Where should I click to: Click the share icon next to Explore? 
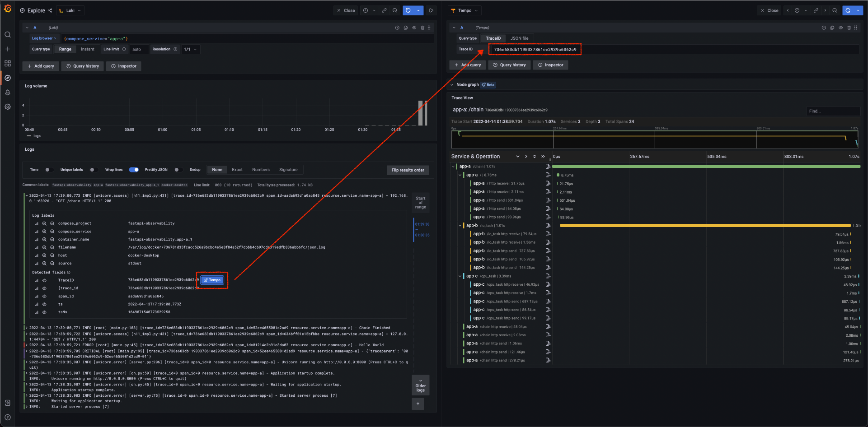tap(50, 10)
